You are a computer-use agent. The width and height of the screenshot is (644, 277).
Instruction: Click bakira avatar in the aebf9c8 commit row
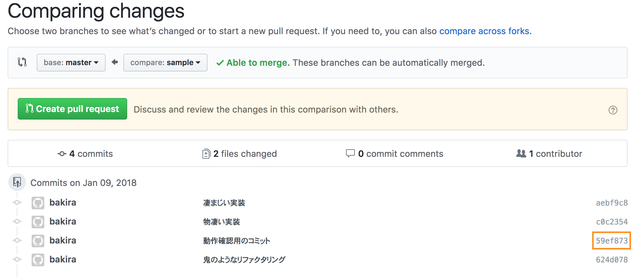[x=38, y=203]
